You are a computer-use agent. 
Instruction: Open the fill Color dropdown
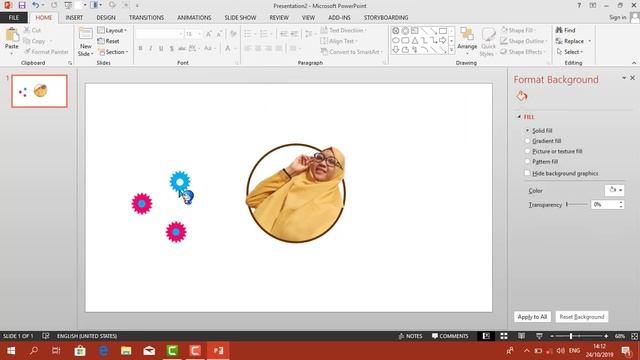point(614,190)
